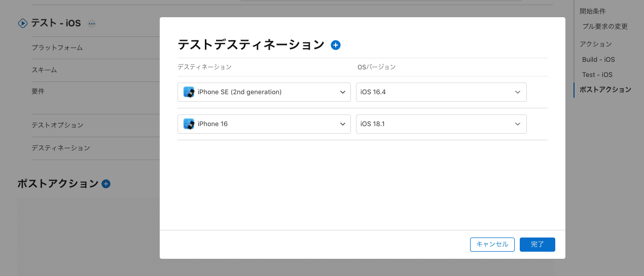This screenshot has height=276, width=644.
Task: Click the plus icon beside テストデスティネーション
Action: click(x=336, y=45)
